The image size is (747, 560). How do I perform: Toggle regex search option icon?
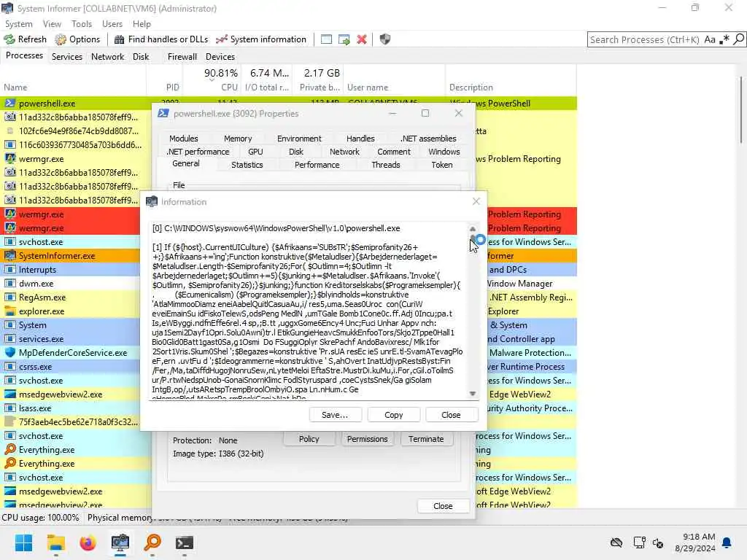(x=724, y=39)
